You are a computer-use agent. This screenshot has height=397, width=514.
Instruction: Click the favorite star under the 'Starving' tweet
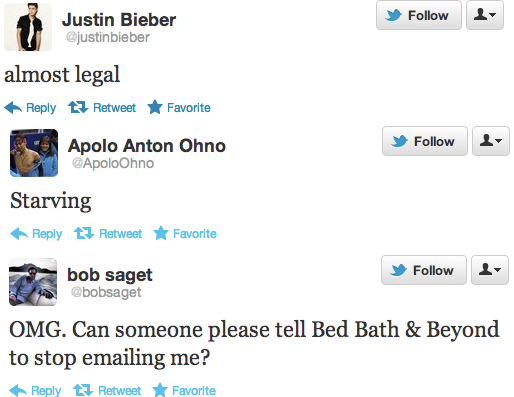[161, 233]
